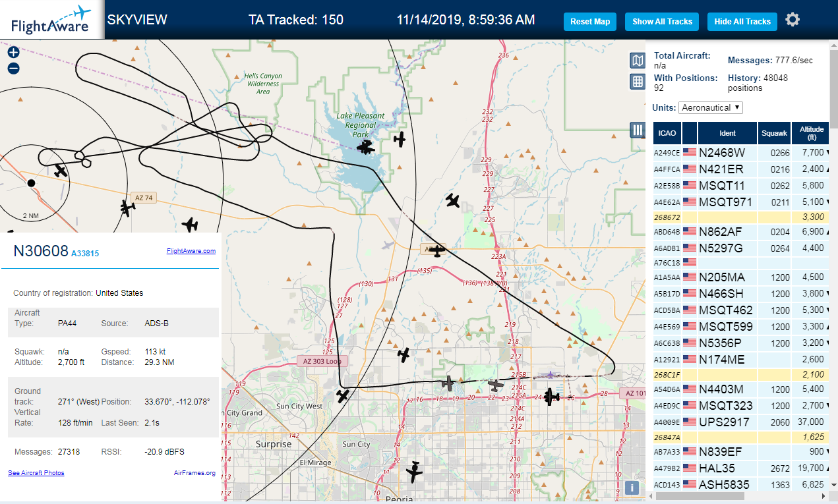This screenshot has height=504, width=838.
Task: Sort table by Squawk column
Action: (x=774, y=133)
